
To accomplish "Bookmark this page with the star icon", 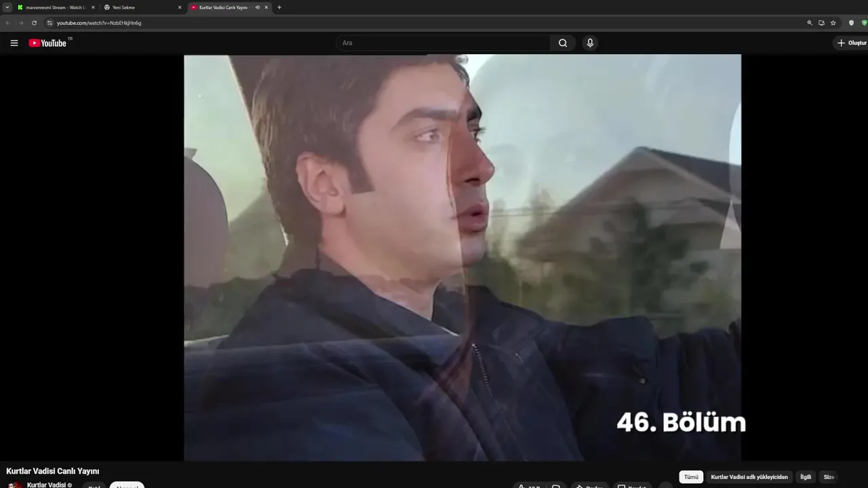I will tap(833, 22).
